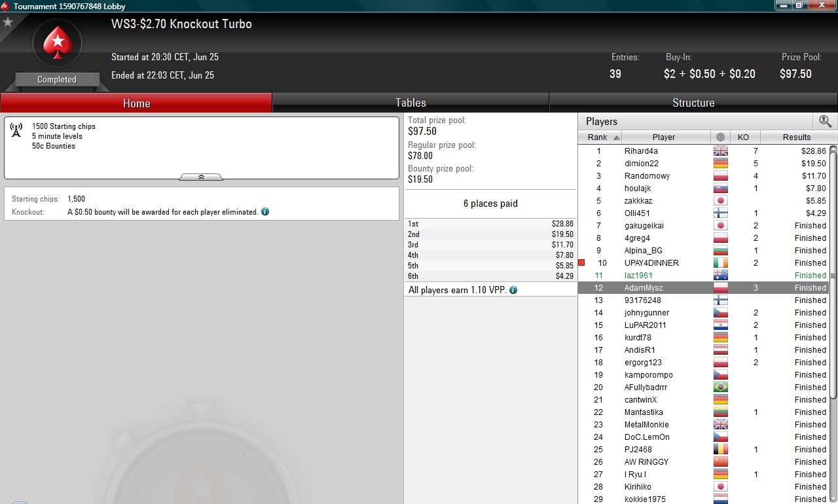Click the flag icon in MetalMonkie's row
Screen dimensions: 838x504
point(720,425)
